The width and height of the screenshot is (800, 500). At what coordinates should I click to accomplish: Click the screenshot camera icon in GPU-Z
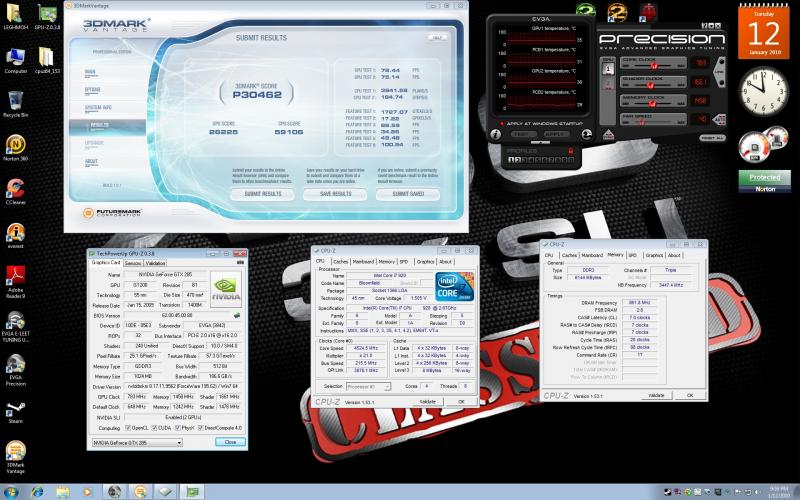pyautogui.click(x=240, y=262)
